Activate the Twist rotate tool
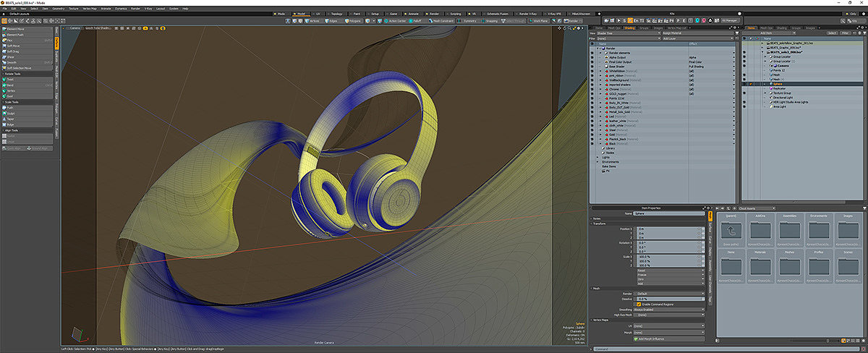 tap(12, 79)
